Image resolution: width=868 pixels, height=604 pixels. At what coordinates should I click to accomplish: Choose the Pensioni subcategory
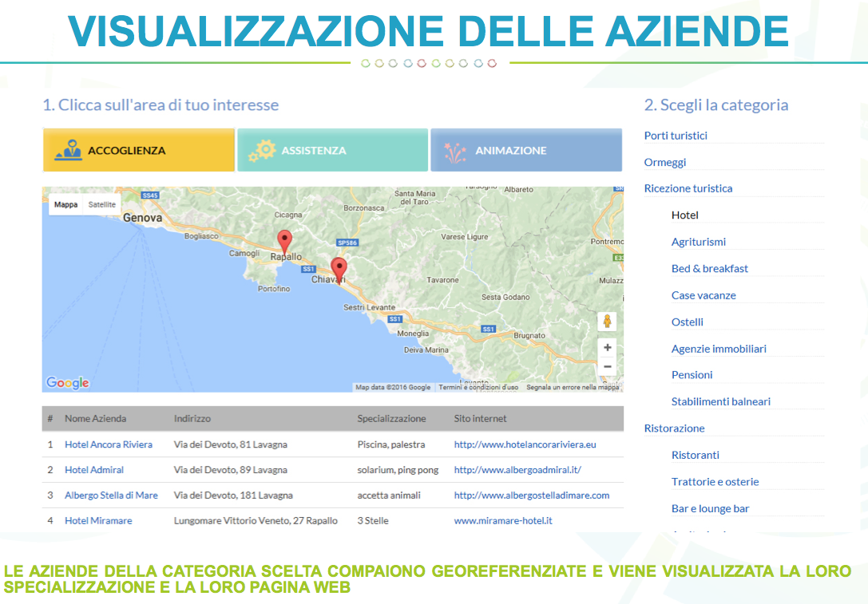[692, 374]
